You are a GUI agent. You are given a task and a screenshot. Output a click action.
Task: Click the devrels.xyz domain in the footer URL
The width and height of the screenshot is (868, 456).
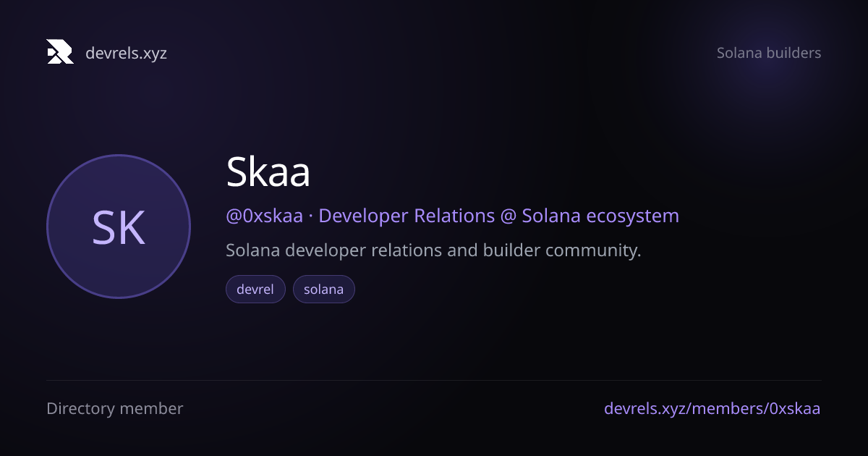pos(644,408)
